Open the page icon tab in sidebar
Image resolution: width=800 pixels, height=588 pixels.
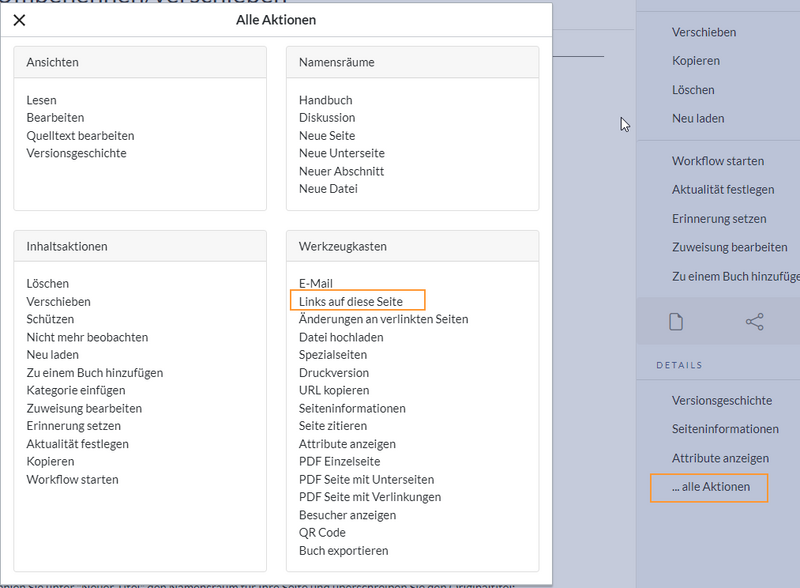point(676,322)
